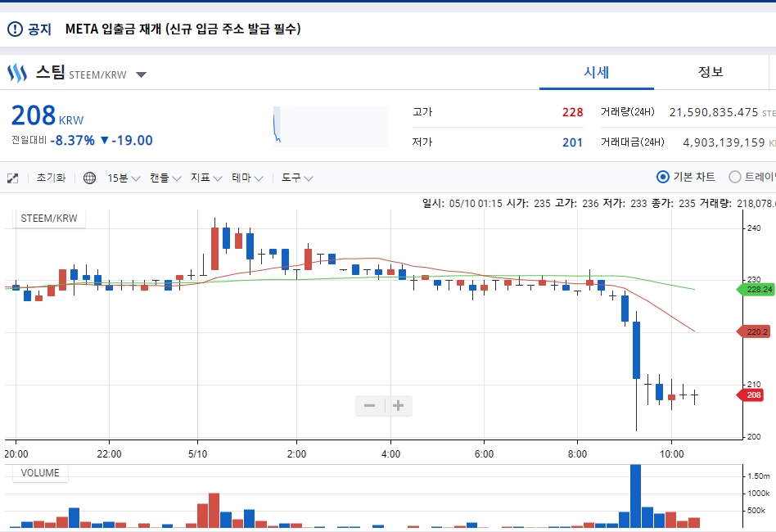Click the 24H volume 21,590,835.475
The height and width of the screenshot is (532, 776).
pos(714,112)
